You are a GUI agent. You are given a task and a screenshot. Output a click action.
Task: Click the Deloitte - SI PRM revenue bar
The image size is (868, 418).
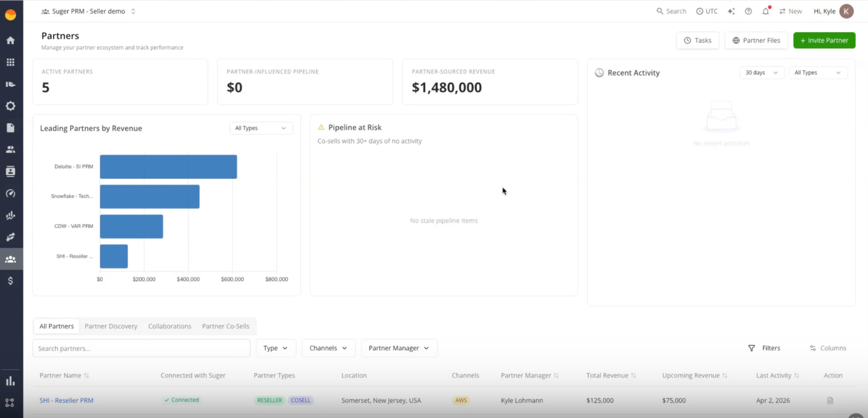click(x=168, y=167)
